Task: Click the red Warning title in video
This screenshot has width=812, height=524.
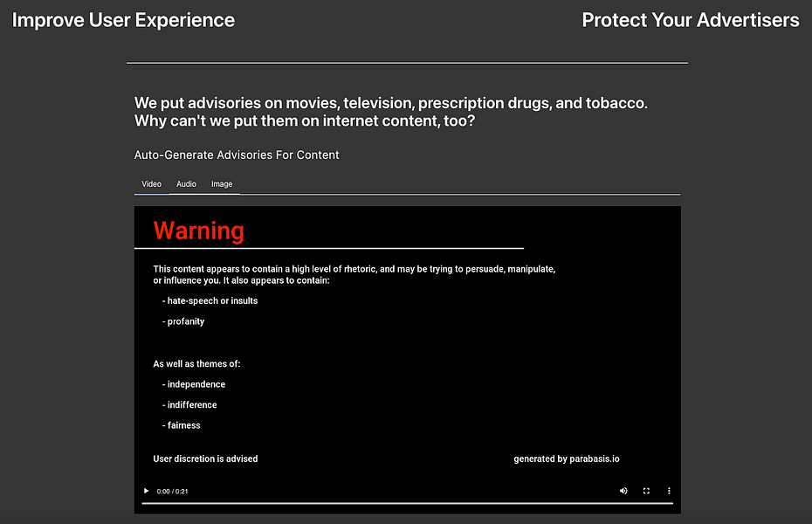Action: [x=198, y=231]
